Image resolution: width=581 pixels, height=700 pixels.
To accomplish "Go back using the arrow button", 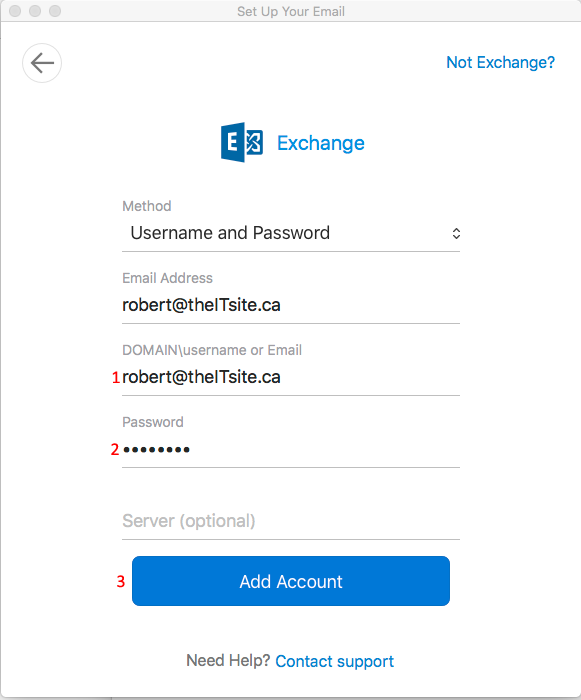I will click(x=42, y=63).
